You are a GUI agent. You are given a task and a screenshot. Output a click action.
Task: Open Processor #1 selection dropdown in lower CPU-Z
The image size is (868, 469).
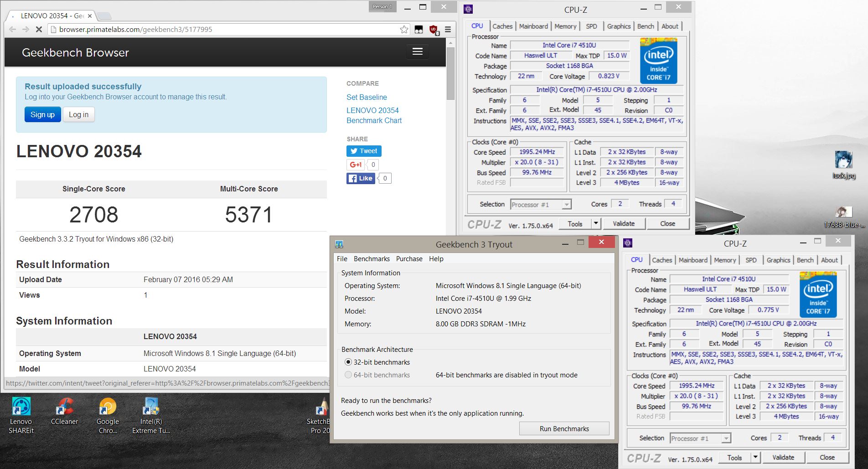pyautogui.click(x=700, y=438)
